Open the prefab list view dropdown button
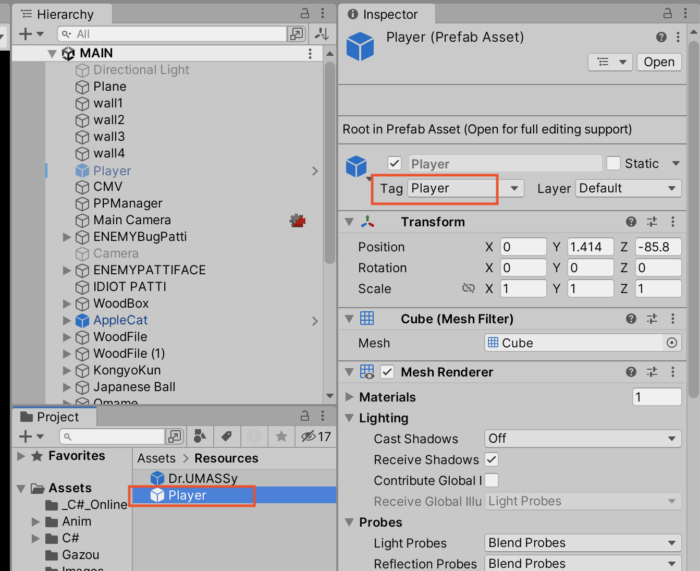Viewport: 700px width, 571px height. (x=610, y=62)
